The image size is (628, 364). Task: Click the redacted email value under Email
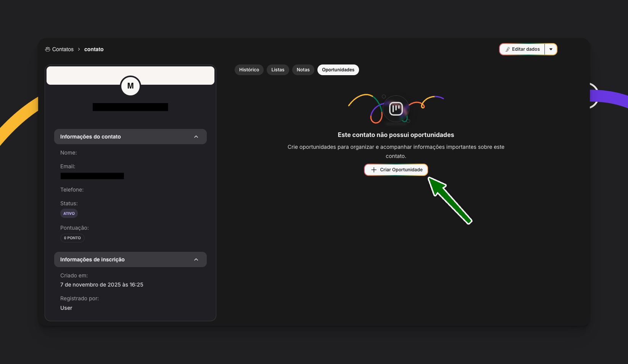coord(92,176)
